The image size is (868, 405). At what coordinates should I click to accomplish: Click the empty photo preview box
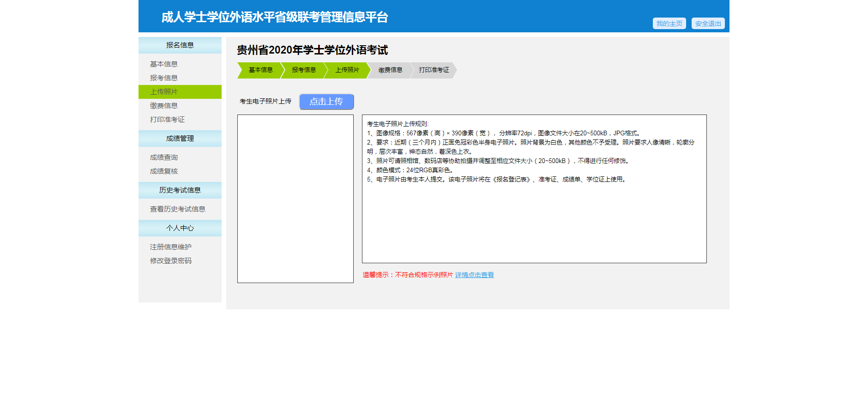(x=295, y=199)
